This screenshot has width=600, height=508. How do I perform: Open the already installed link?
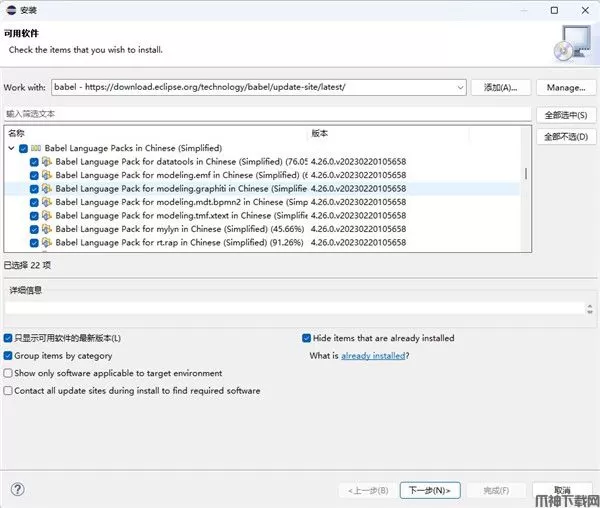(x=373, y=356)
